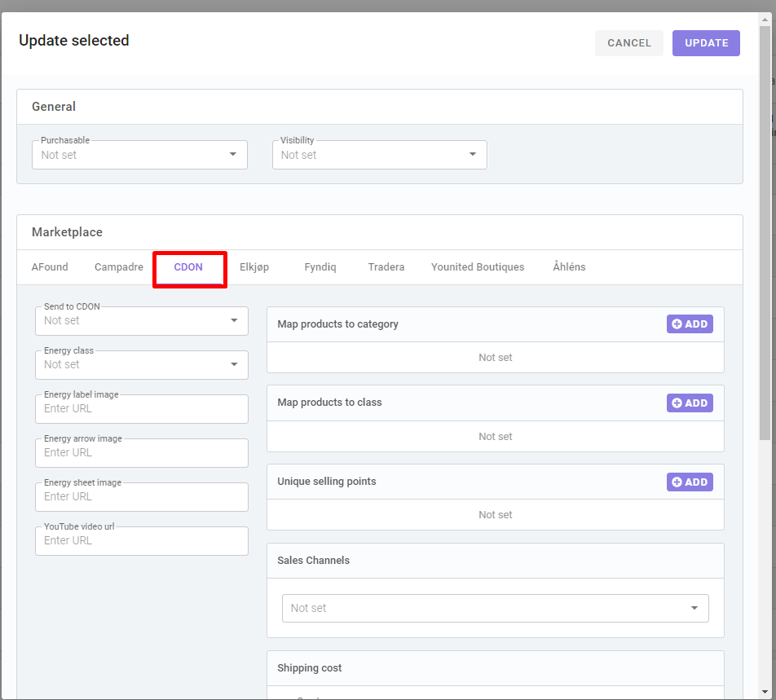Viewport: 776px width, 700px height.
Task: Click the scrollbar down arrow
Action: [x=765, y=692]
